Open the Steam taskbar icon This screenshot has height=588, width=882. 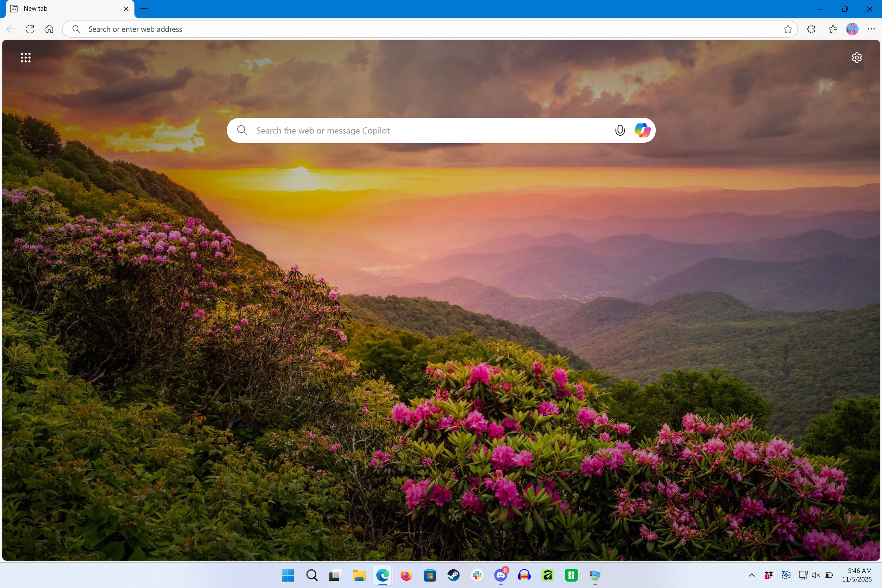(453, 575)
